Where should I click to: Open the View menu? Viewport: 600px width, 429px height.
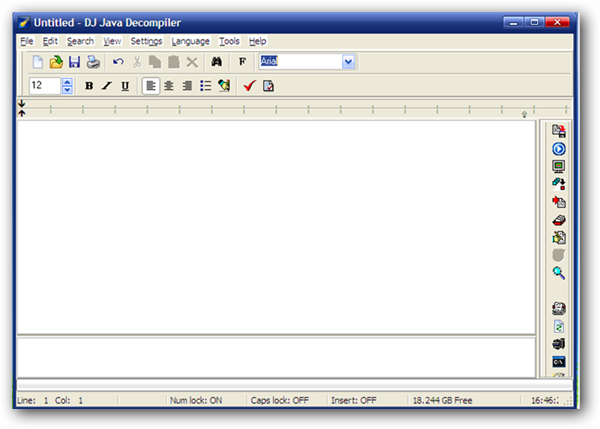tap(112, 41)
